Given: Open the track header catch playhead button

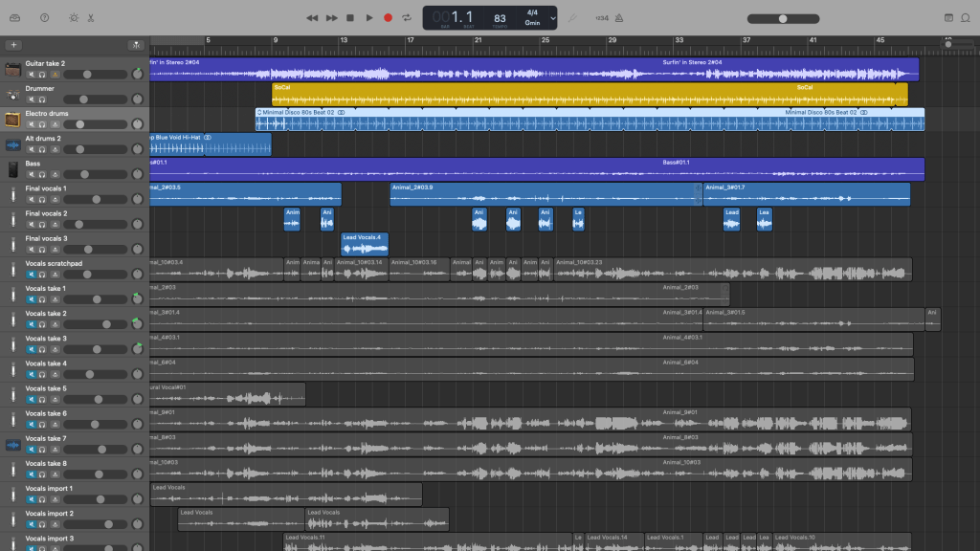Looking at the screenshot, I should click(x=136, y=45).
